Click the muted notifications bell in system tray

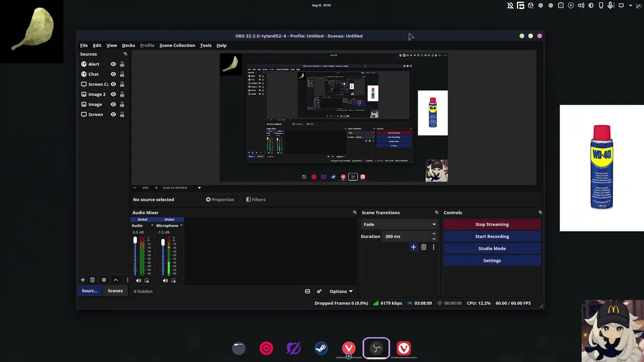point(510,6)
